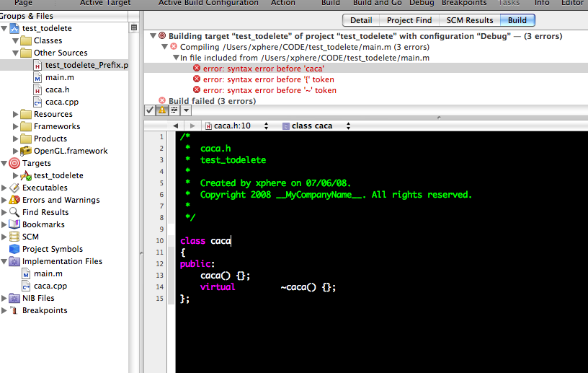Screen dimensions: 588x373
Task: Click the horizontal split divider handle above editor
Action: click(439, 118)
